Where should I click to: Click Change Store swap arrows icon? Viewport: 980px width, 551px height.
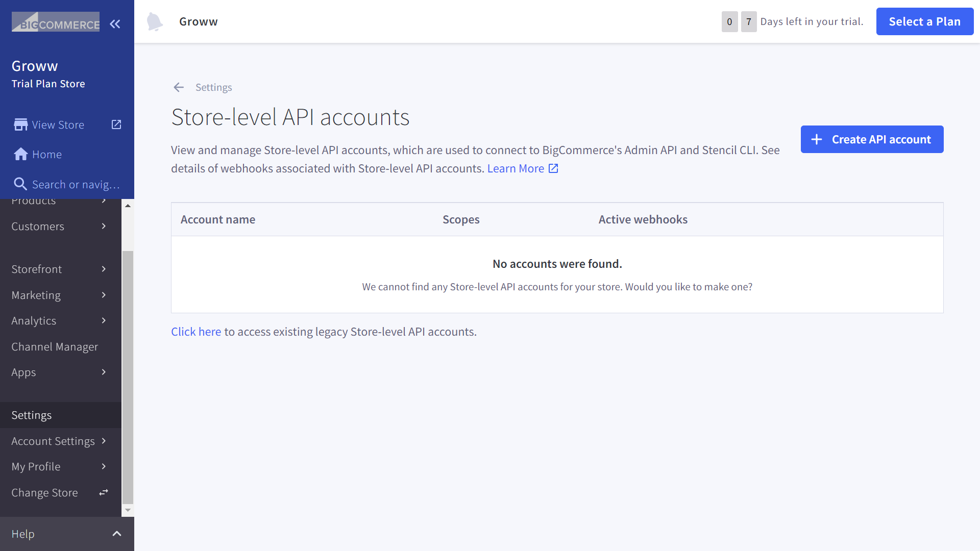(x=104, y=492)
